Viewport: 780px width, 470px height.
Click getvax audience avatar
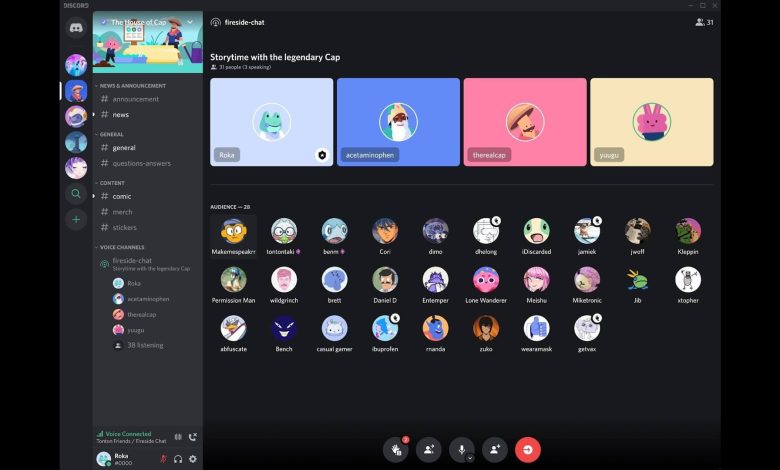(587, 328)
